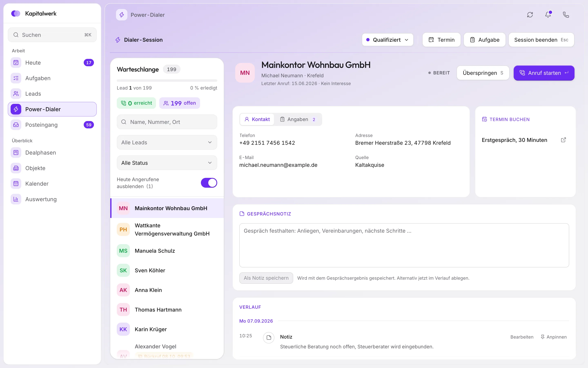This screenshot has width=588, height=368.
Task: Click the Heute calendar icon in the sidebar
Action: [16, 63]
